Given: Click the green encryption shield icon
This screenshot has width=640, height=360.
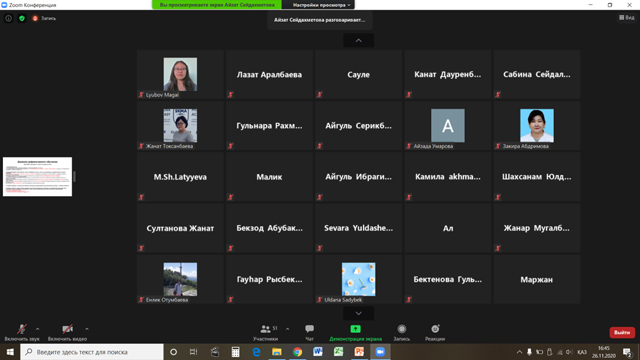Looking at the screenshot, I should tap(22, 18).
